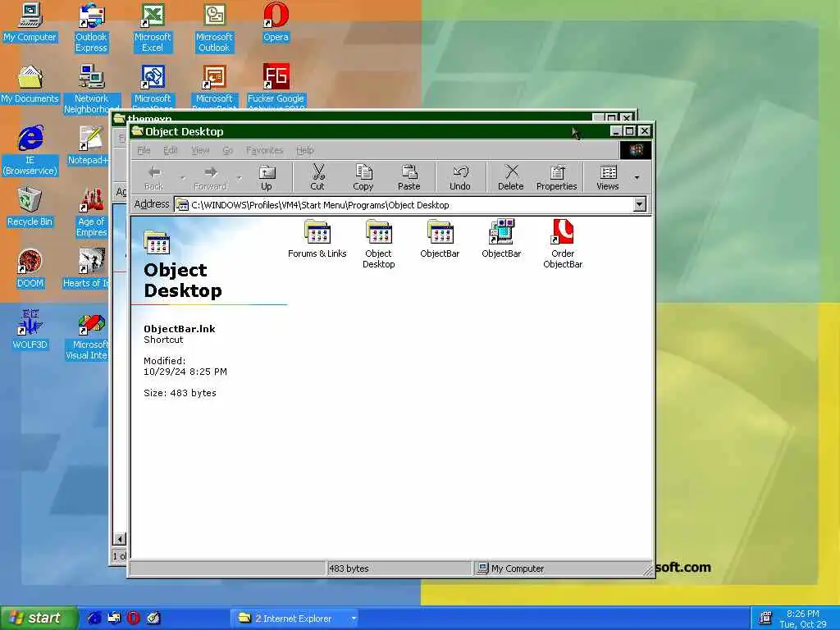Open the Help menu
840x630 pixels.
coord(305,151)
